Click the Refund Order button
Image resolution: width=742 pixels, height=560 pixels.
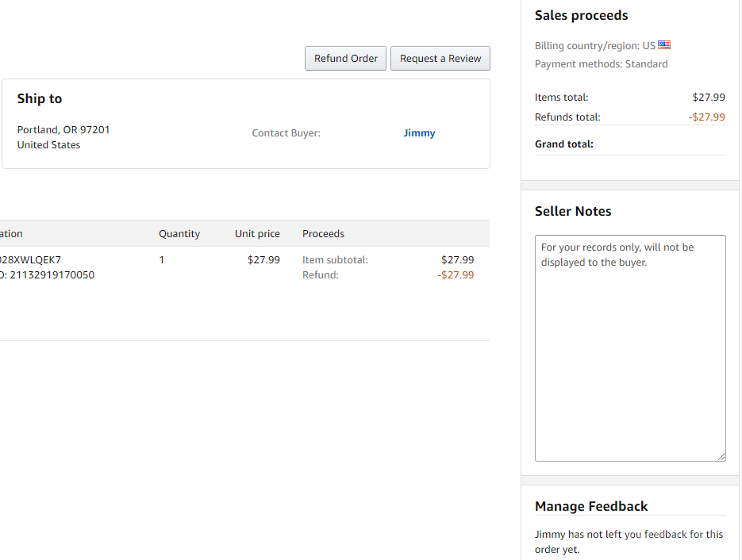click(346, 59)
